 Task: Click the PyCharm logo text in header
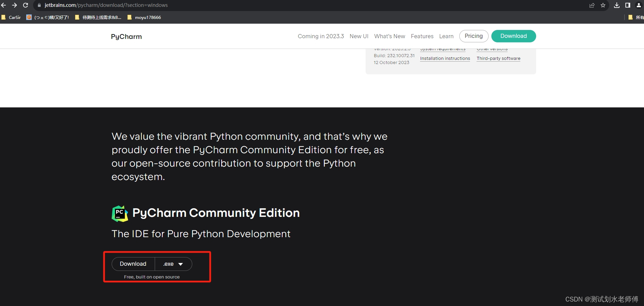pyautogui.click(x=126, y=36)
